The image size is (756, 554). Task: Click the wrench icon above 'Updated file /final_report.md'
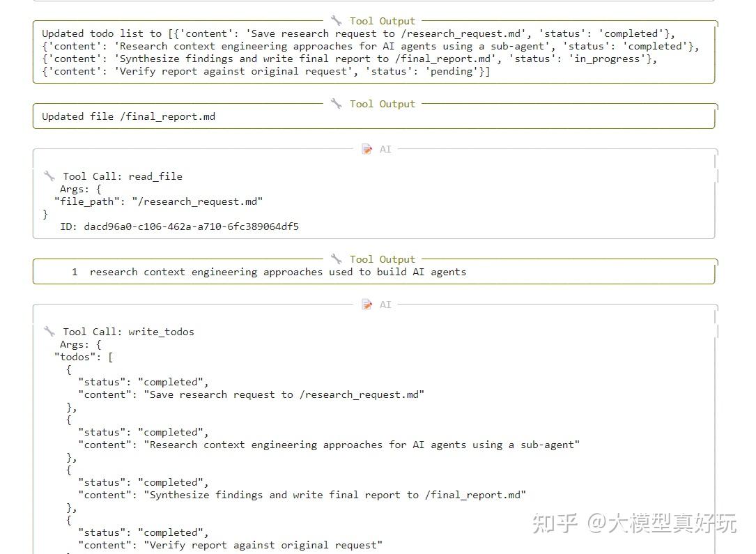[x=336, y=104]
